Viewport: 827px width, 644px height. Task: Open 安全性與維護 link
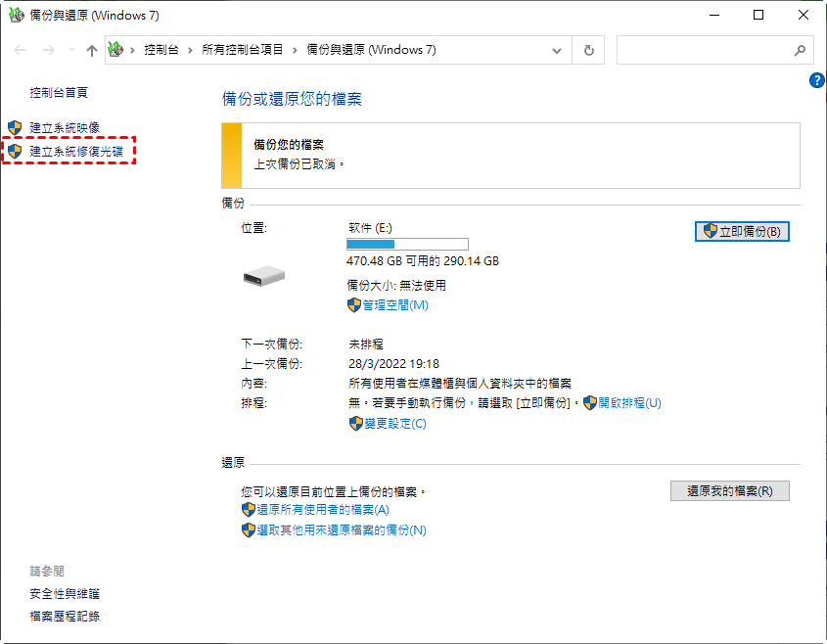tap(65, 594)
